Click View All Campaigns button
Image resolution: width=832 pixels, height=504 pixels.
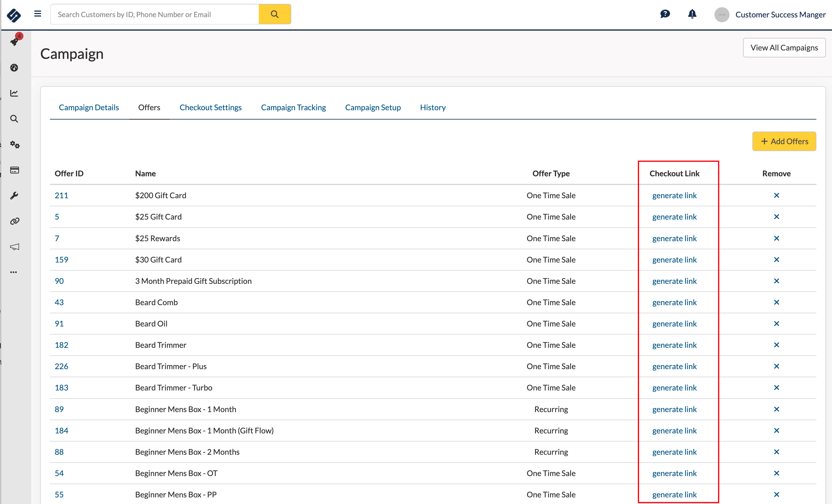coord(785,47)
